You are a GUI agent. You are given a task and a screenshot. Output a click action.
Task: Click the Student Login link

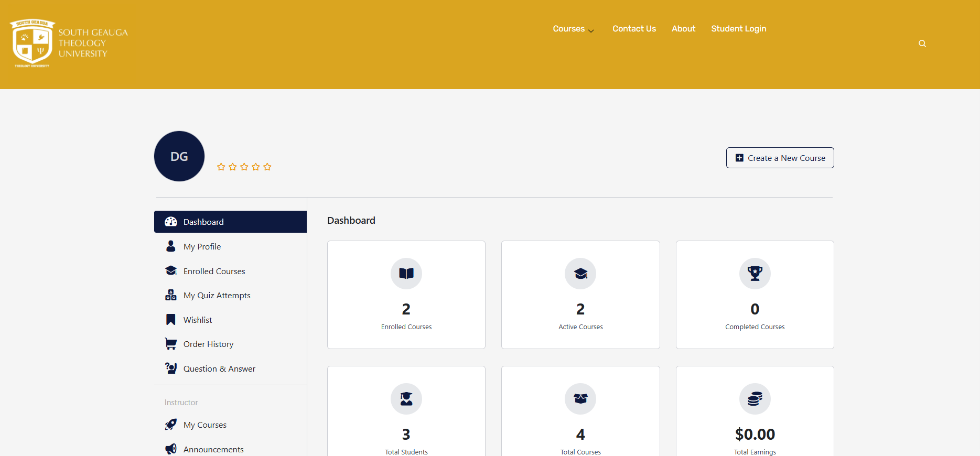click(738, 29)
